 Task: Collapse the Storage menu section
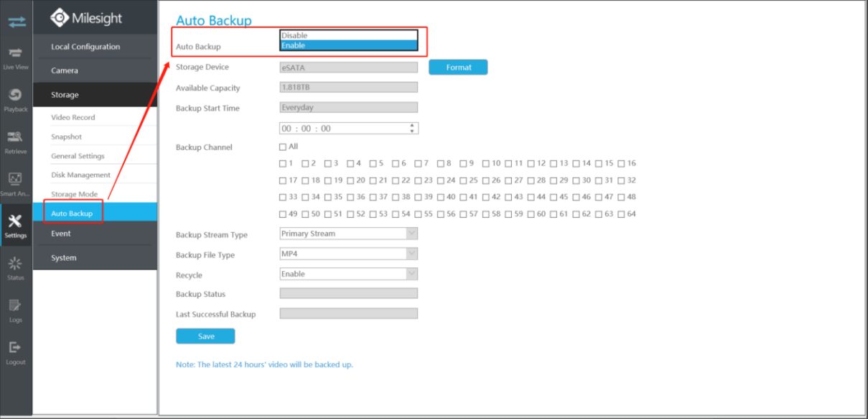point(95,95)
